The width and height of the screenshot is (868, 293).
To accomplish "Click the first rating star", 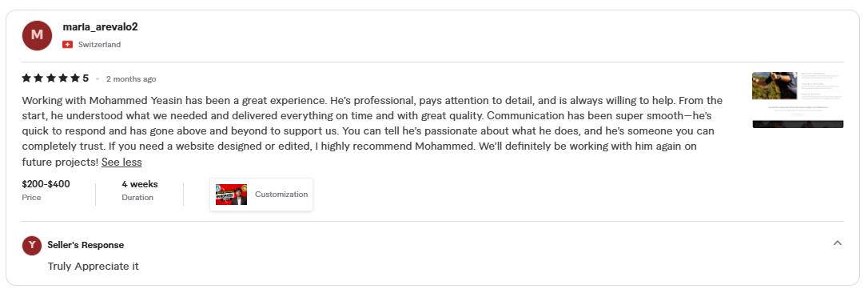I will coord(26,78).
